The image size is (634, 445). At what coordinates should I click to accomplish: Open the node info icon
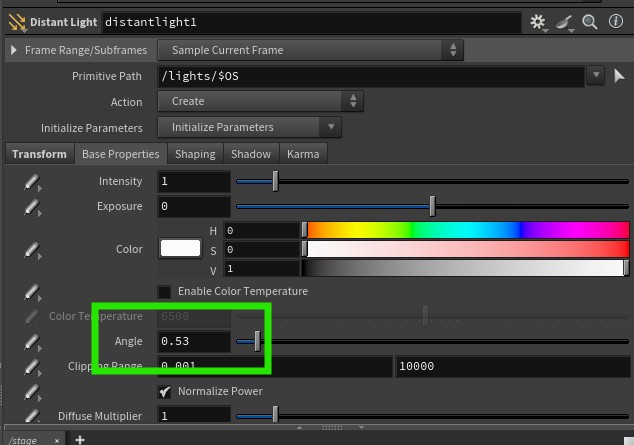[x=616, y=21]
